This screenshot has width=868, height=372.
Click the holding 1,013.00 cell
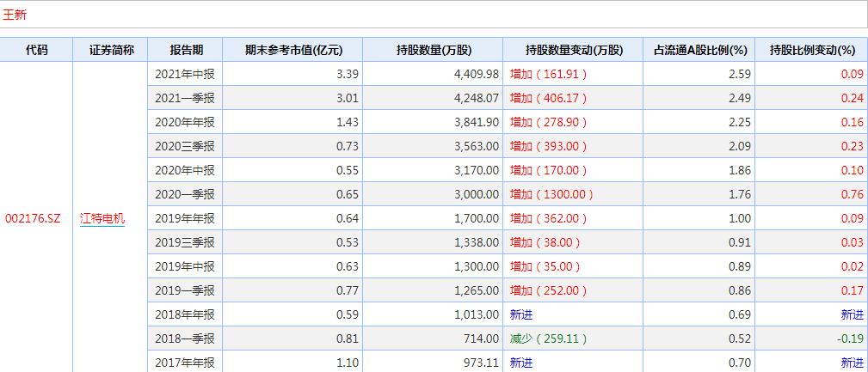(433, 314)
